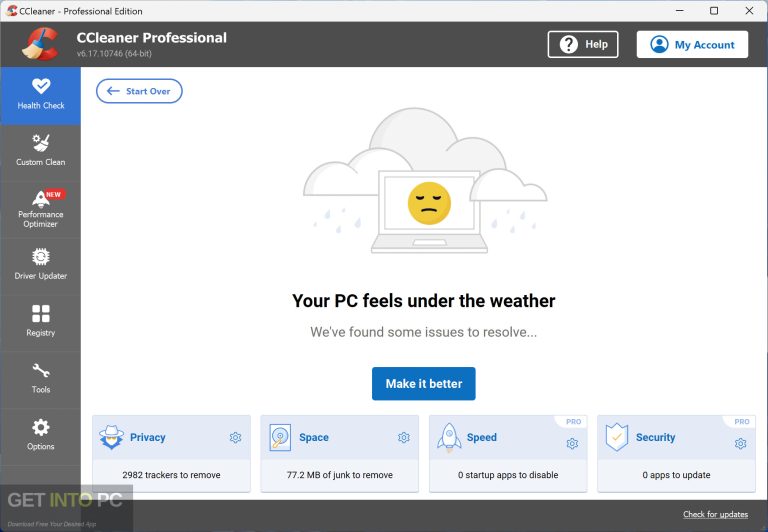Image resolution: width=768 pixels, height=532 pixels.
Task: Open the Health Check section
Action: pos(41,96)
